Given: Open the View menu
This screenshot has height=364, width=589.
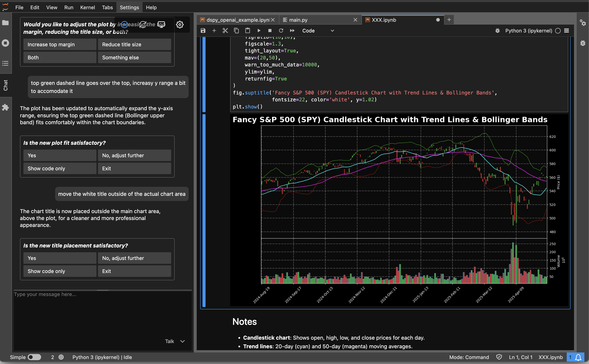Looking at the screenshot, I should (52, 7).
